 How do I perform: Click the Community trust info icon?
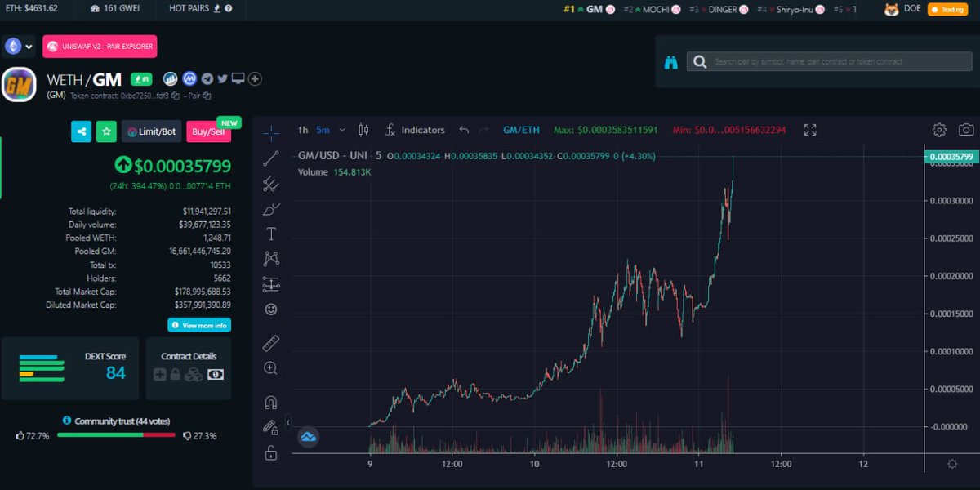click(x=67, y=421)
